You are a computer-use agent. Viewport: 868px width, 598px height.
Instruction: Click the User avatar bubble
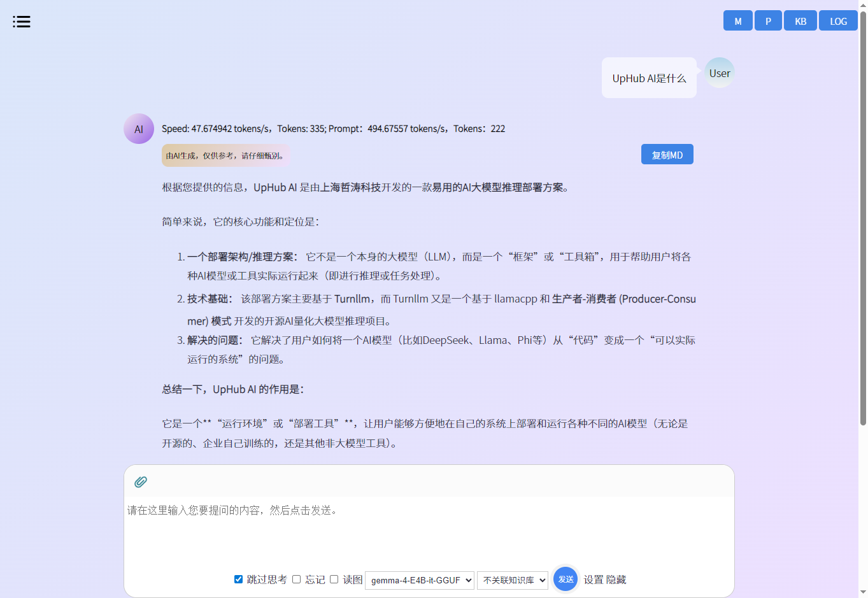tap(719, 73)
